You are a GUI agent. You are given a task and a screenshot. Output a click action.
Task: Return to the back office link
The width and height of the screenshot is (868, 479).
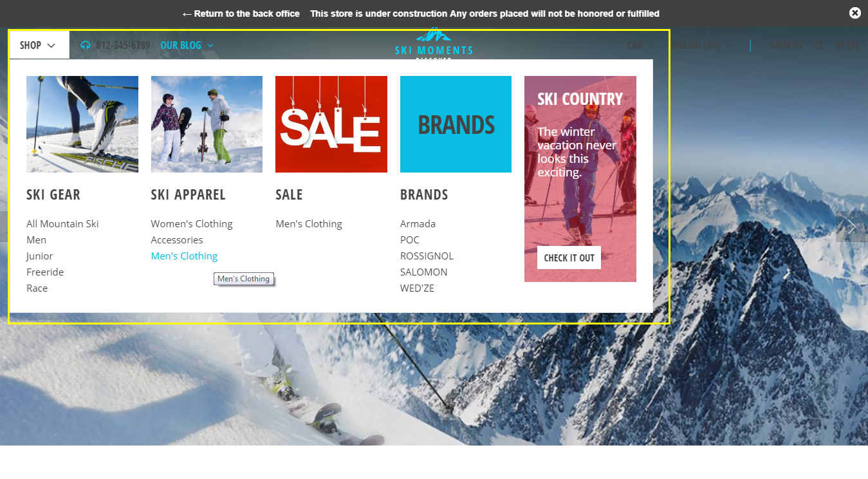(241, 14)
